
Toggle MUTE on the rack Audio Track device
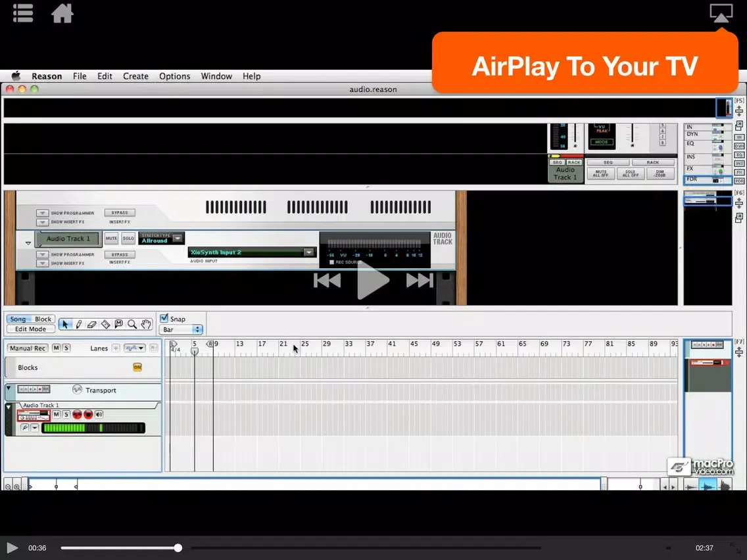tap(112, 238)
